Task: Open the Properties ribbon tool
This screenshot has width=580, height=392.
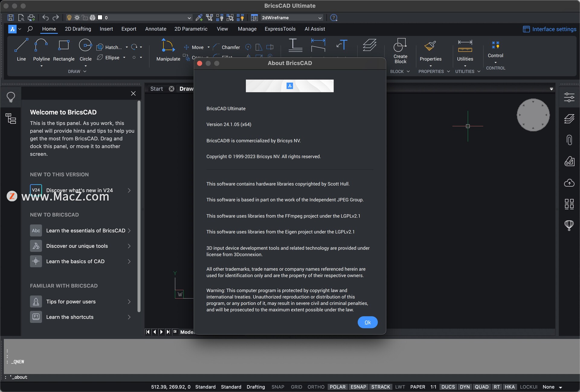Action: click(x=430, y=51)
